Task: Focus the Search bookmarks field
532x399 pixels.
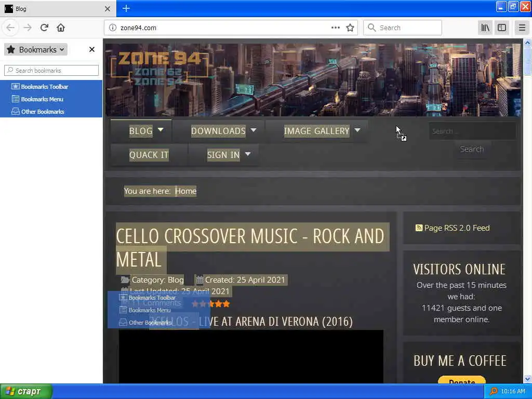Action: (51, 71)
